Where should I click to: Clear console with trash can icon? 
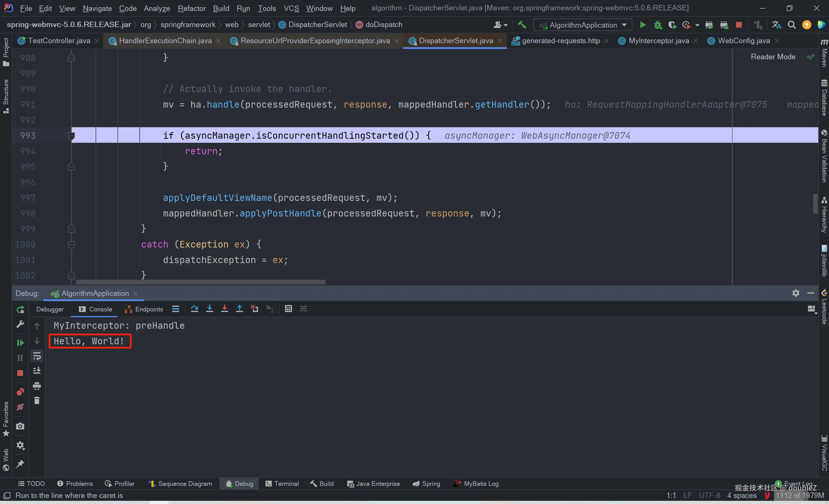click(37, 400)
